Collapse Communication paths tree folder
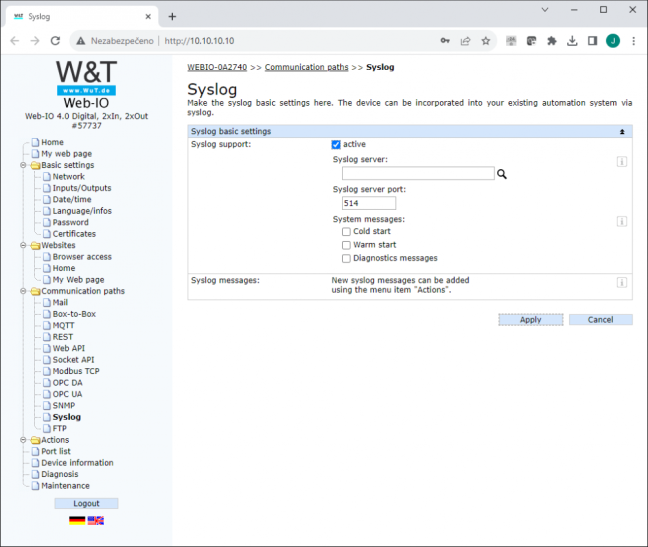Viewport: 648px width, 547px height. [x=24, y=291]
